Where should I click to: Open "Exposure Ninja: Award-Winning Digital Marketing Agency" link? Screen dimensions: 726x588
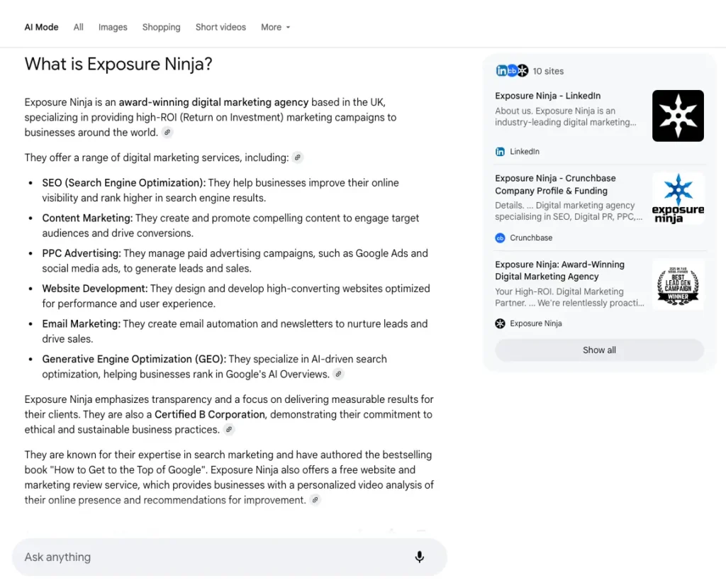[x=559, y=271]
